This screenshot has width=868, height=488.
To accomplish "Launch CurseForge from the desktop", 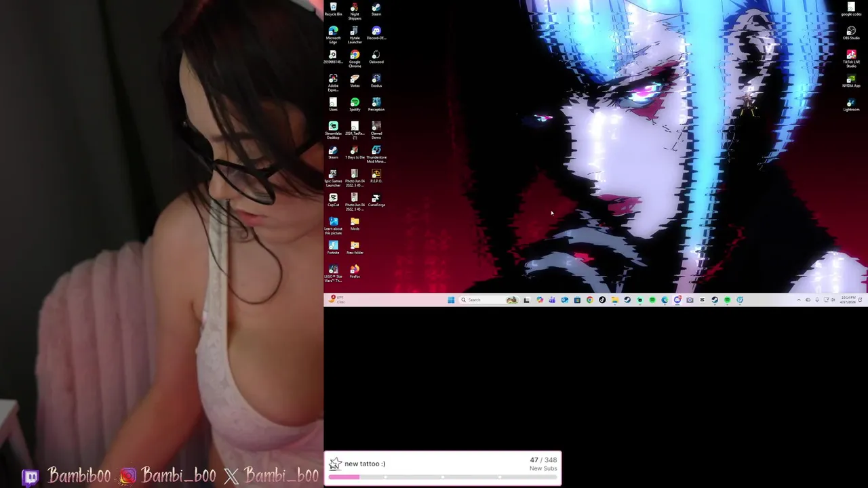I will 376,199.
